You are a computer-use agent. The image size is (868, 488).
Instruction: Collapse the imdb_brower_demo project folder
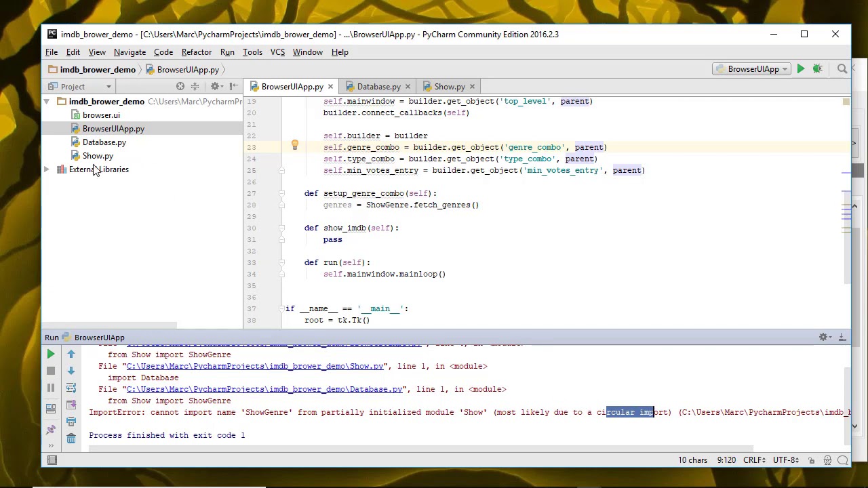[x=47, y=102]
